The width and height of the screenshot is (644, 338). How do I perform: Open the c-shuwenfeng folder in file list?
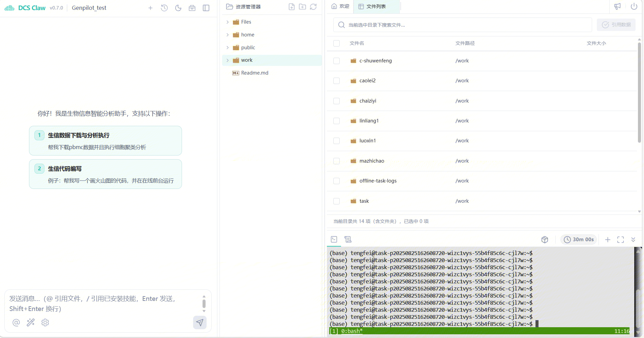pos(375,61)
